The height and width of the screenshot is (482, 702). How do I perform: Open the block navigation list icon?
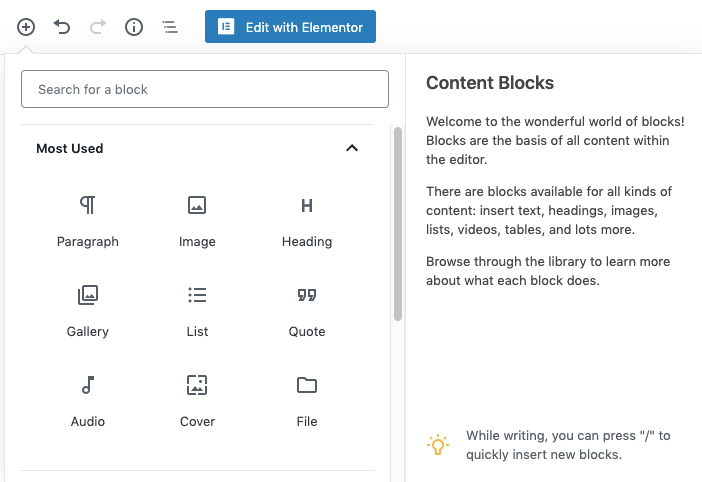coord(170,27)
